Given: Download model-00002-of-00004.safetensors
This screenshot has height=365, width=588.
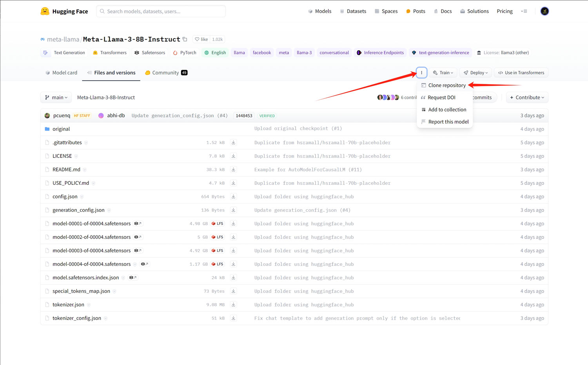Looking at the screenshot, I should point(233,237).
